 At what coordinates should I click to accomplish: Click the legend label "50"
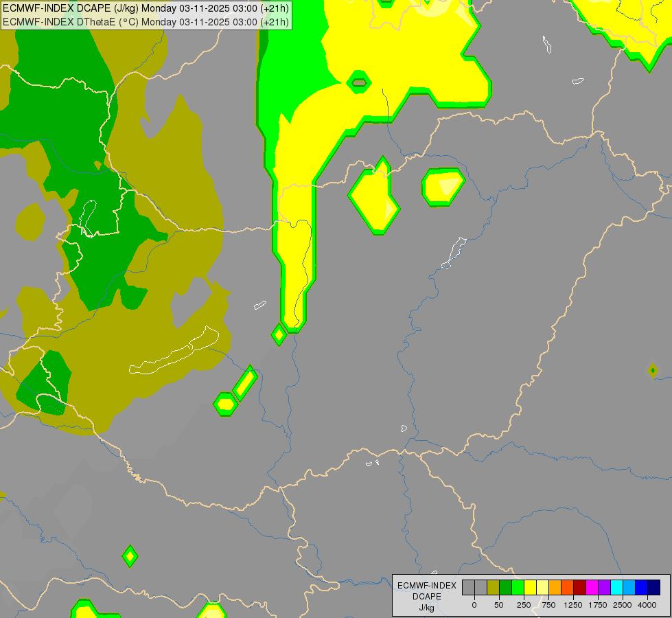click(x=499, y=605)
